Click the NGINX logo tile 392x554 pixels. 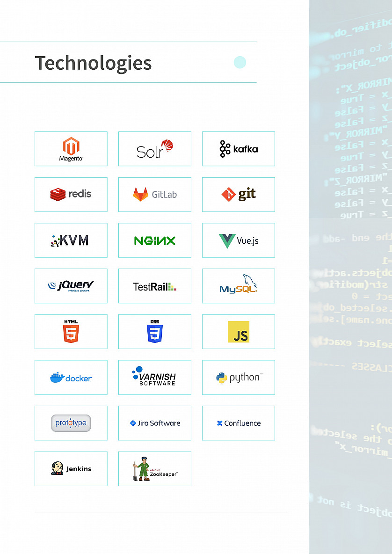point(155,240)
